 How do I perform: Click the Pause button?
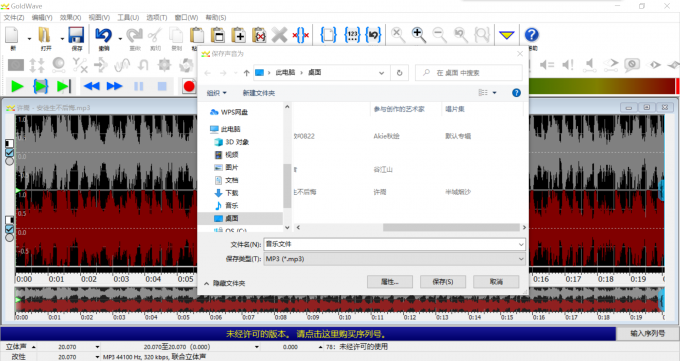click(139, 86)
